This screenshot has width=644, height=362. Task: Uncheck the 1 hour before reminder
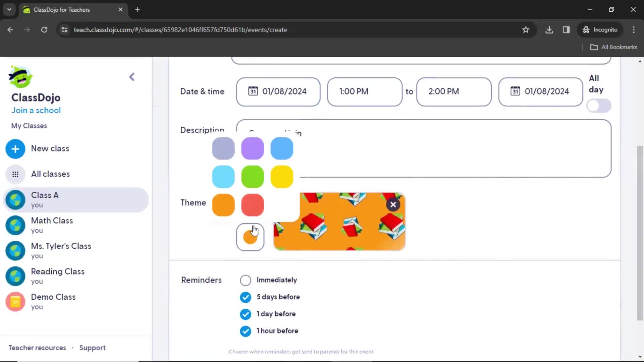coord(246,331)
